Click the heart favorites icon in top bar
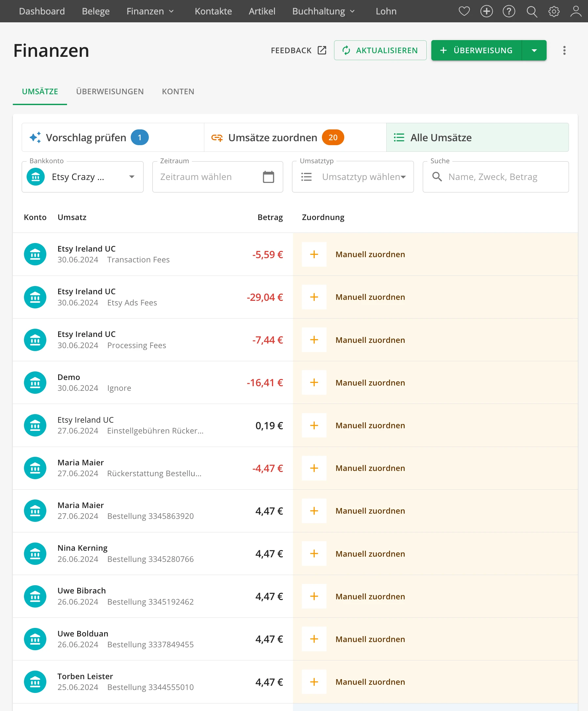 click(x=464, y=11)
